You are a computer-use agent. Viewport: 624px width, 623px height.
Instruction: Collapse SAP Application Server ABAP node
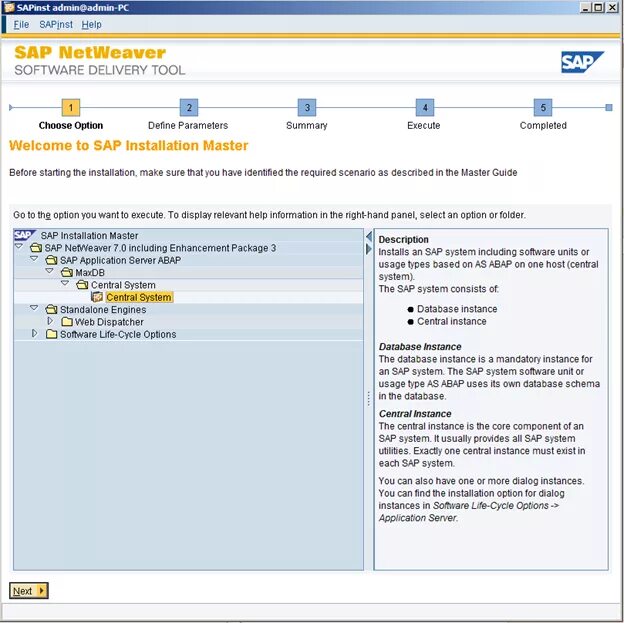[34, 259]
